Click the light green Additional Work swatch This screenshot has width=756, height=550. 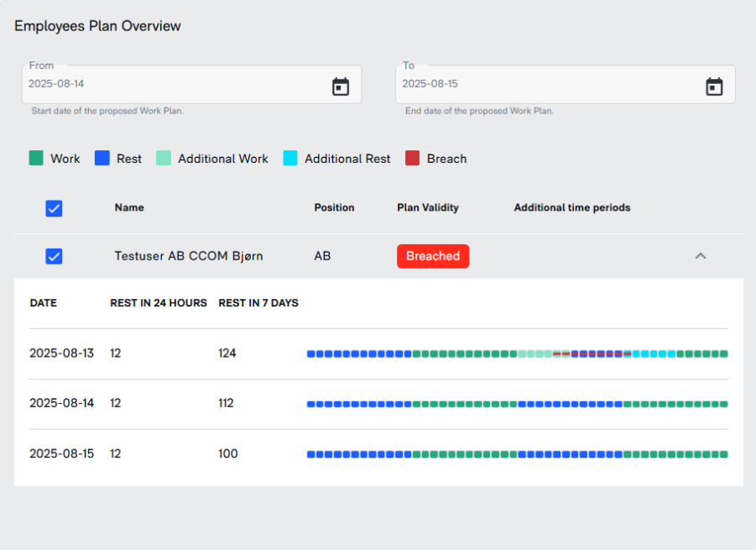click(164, 158)
